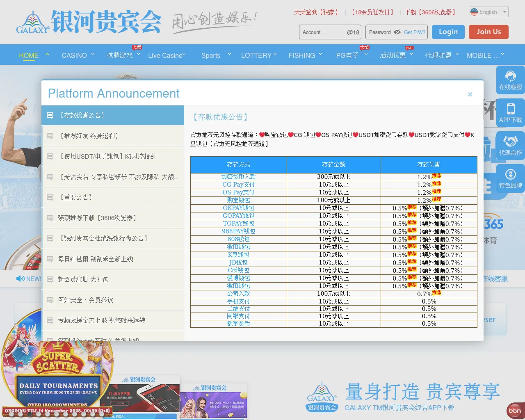The width and height of the screenshot is (525, 420).
Task: Open the Sports navigation item
Action: coord(211,55)
